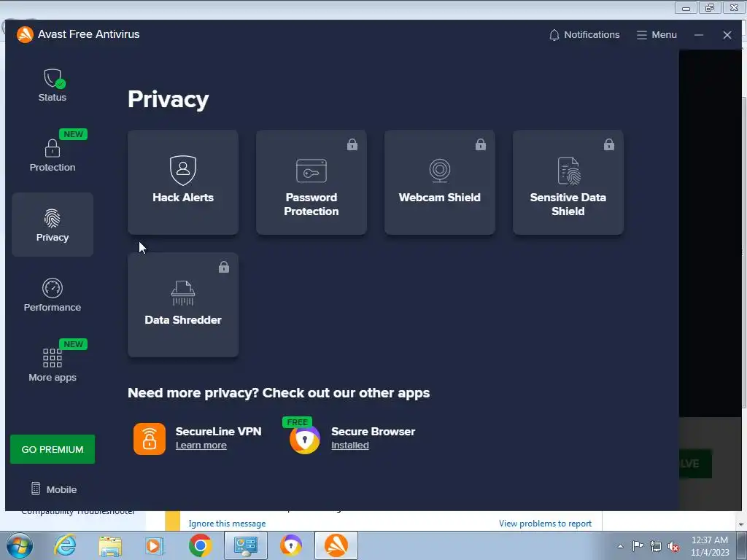Image resolution: width=747 pixels, height=560 pixels.
Task: Click the lock icon on Password Protection
Action: (352, 144)
